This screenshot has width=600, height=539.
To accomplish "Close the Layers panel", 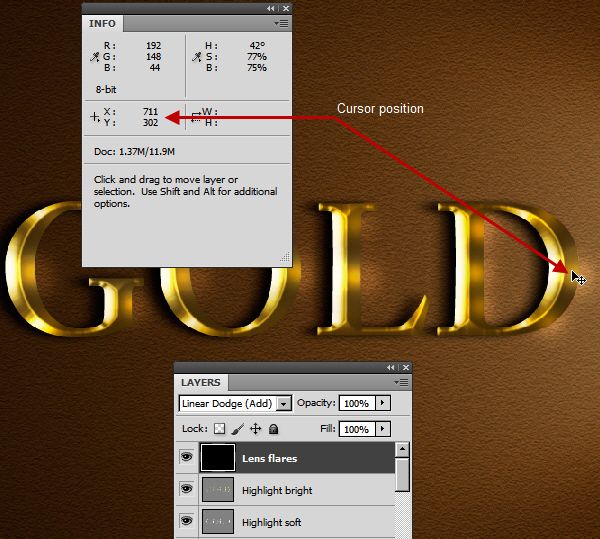I will point(406,367).
